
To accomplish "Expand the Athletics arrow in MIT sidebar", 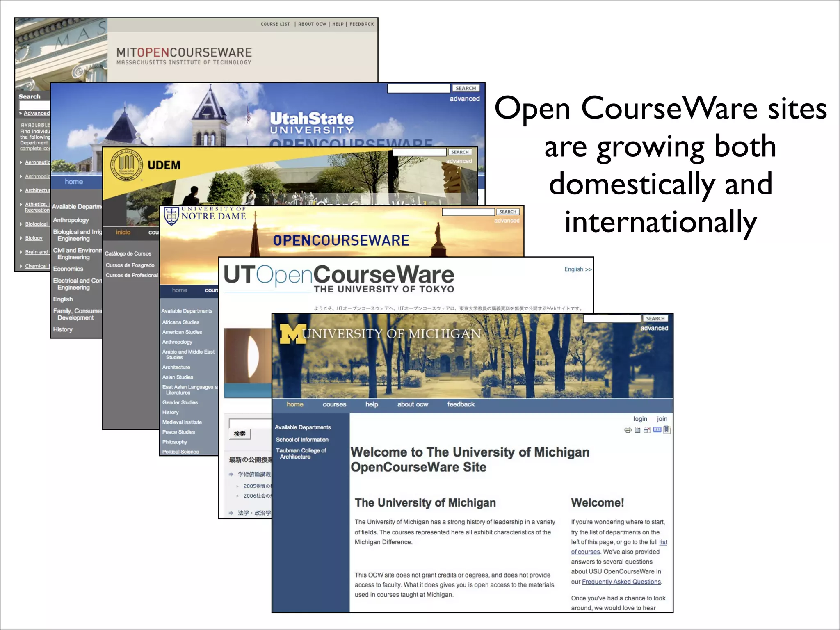I will tap(21, 204).
